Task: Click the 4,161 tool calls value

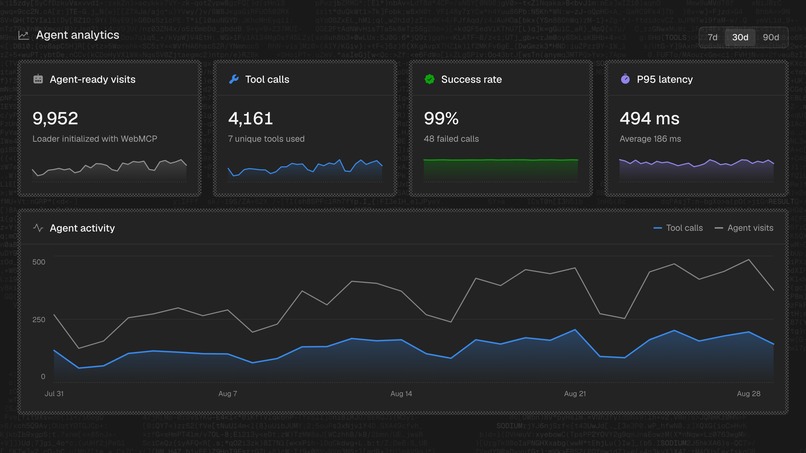Action: click(x=250, y=119)
